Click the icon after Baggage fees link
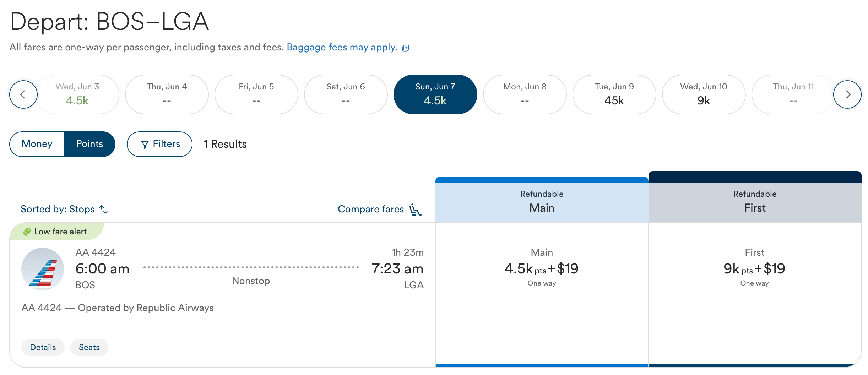 (405, 48)
